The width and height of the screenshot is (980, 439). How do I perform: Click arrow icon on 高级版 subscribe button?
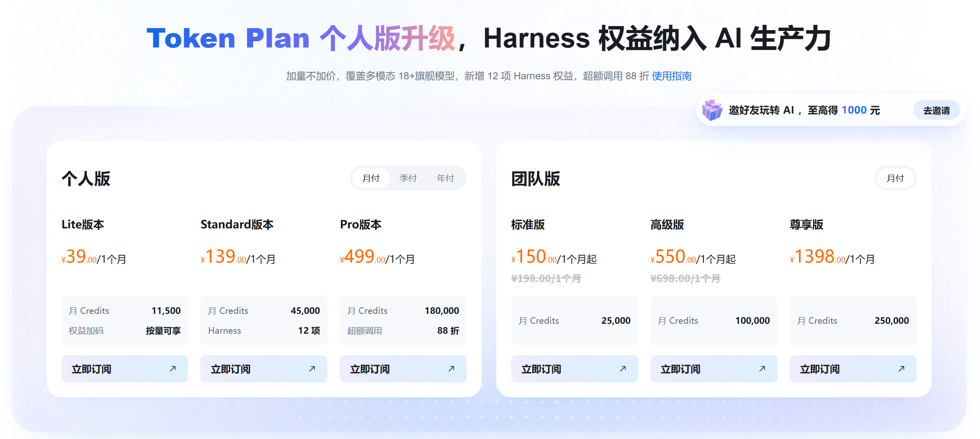(x=762, y=369)
